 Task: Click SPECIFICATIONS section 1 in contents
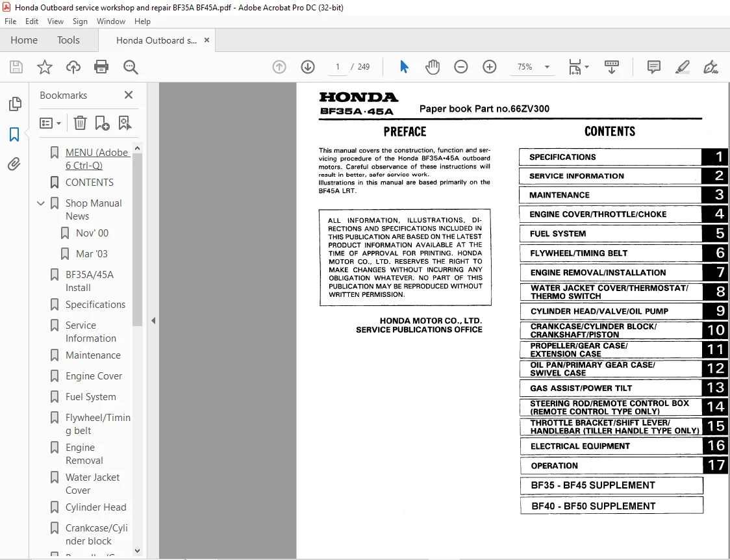(622, 157)
